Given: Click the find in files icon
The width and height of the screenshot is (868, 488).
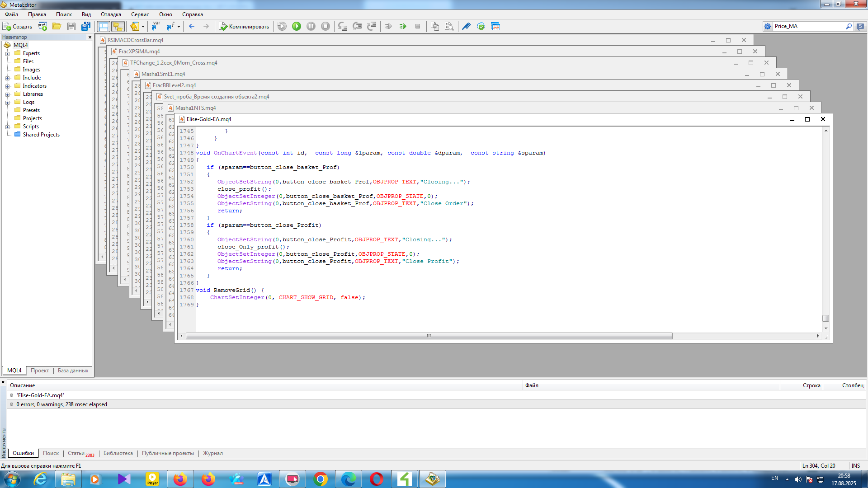Looking at the screenshot, I should point(449,26).
